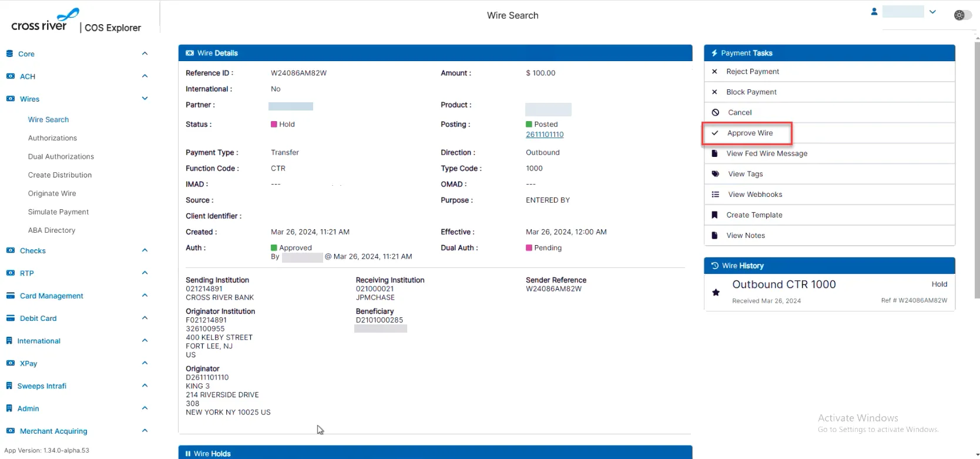The image size is (980, 459).
Task: Open View Webhooks task
Action: 830,195
